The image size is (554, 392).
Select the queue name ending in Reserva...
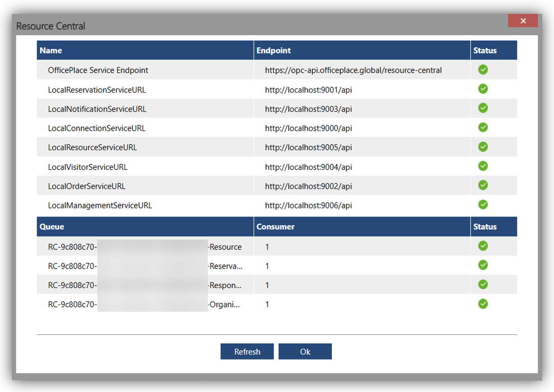click(x=145, y=266)
